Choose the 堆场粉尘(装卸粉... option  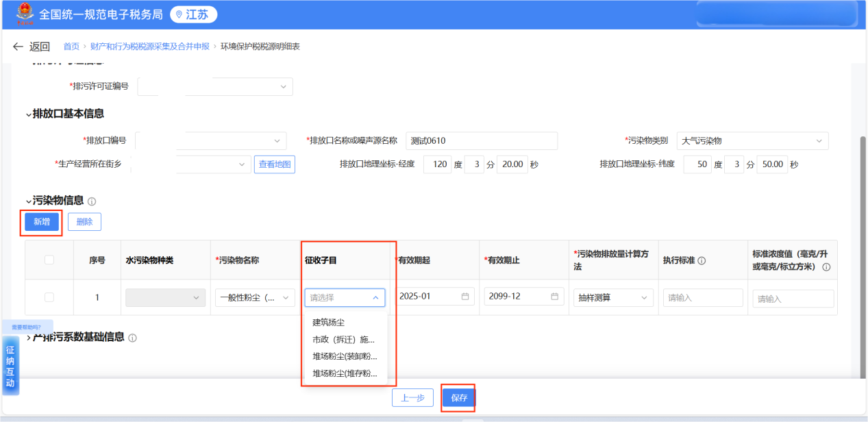(345, 356)
